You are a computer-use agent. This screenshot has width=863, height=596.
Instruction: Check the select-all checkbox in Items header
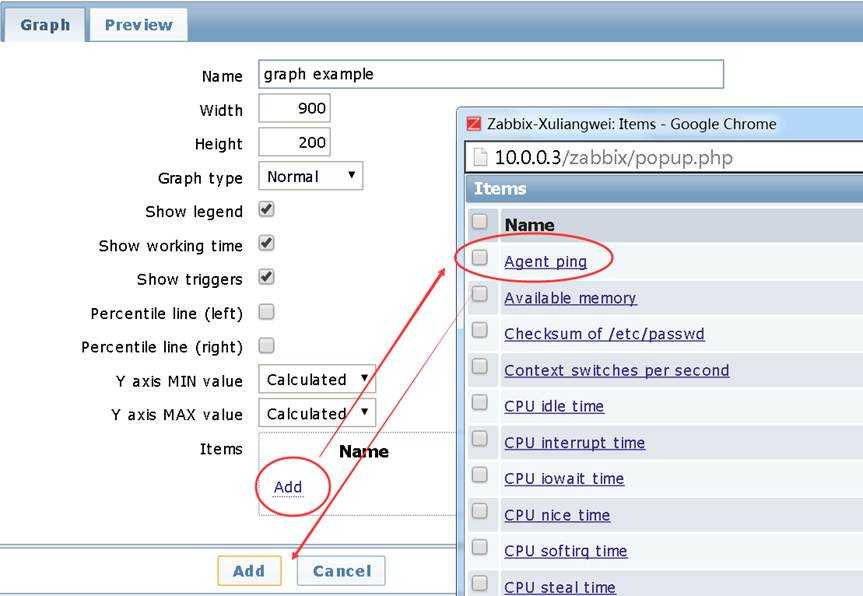click(x=479, y=222)
